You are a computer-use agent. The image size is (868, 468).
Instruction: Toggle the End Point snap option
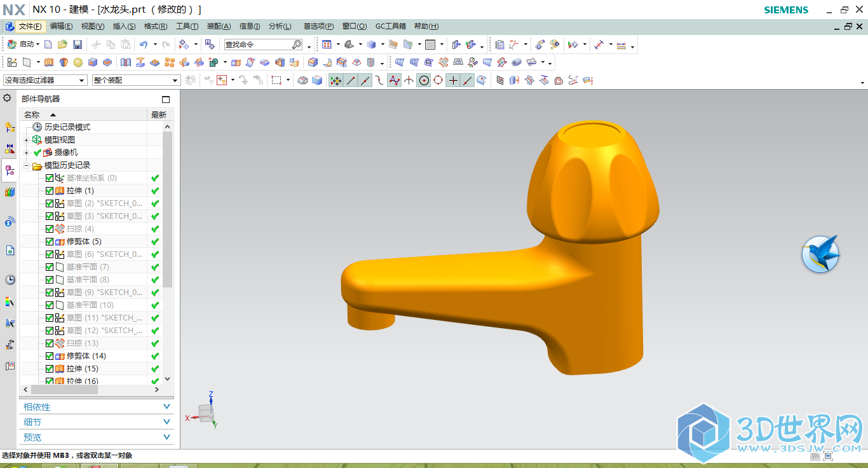point(350,80)
